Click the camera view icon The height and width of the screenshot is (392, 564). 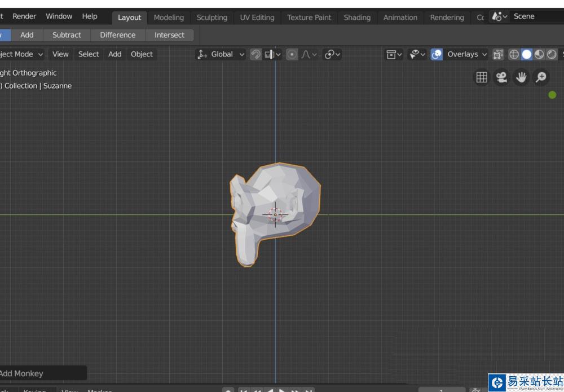(x=501, y=77)
